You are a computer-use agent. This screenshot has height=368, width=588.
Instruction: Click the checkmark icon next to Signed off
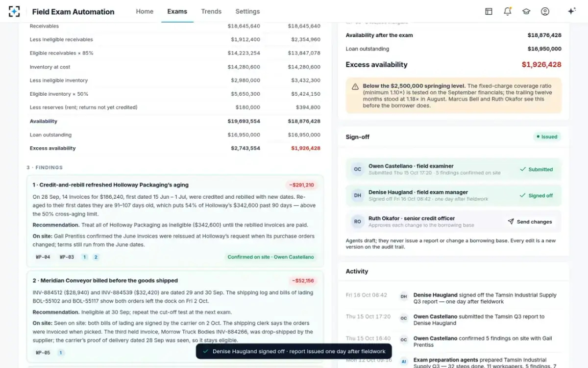point(523,195)
